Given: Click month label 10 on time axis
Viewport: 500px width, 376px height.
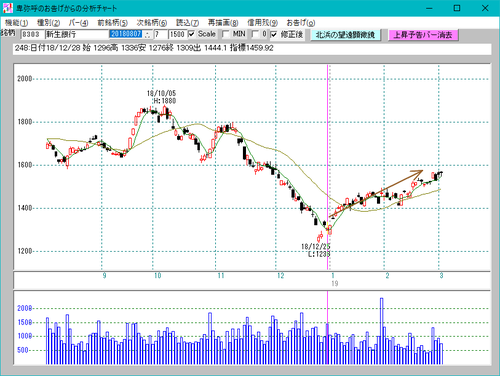Looking at the screenshot, I should point(157,276).
